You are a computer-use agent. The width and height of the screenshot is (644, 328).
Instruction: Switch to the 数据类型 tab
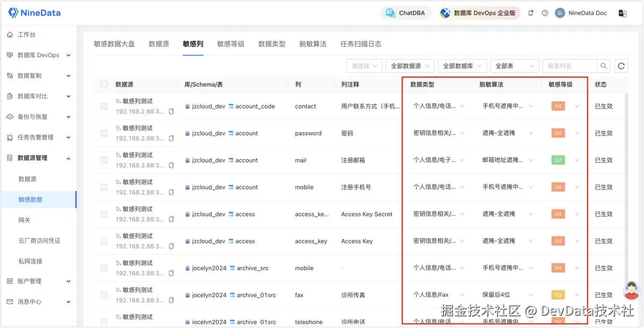point(272,44)
